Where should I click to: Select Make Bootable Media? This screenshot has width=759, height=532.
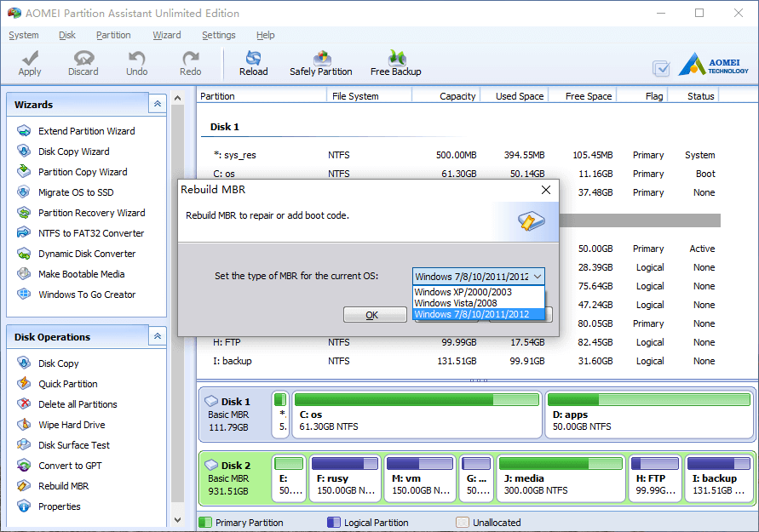(81, 274)
